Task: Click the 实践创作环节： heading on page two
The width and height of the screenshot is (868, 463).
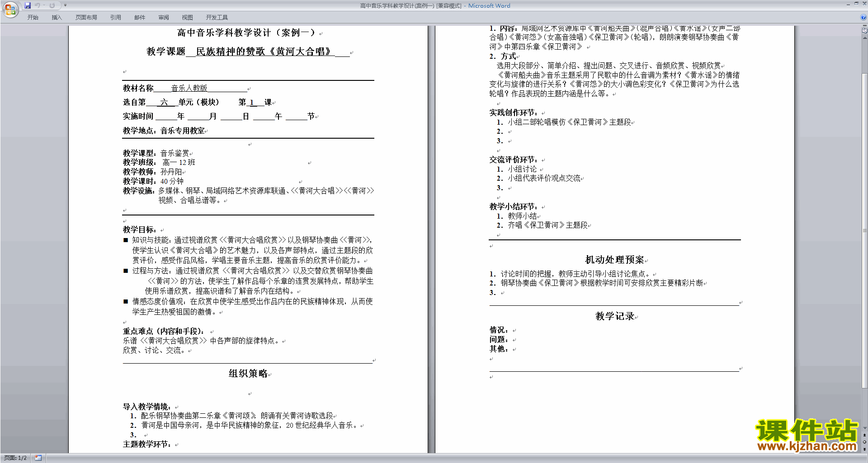Action: 514,112
